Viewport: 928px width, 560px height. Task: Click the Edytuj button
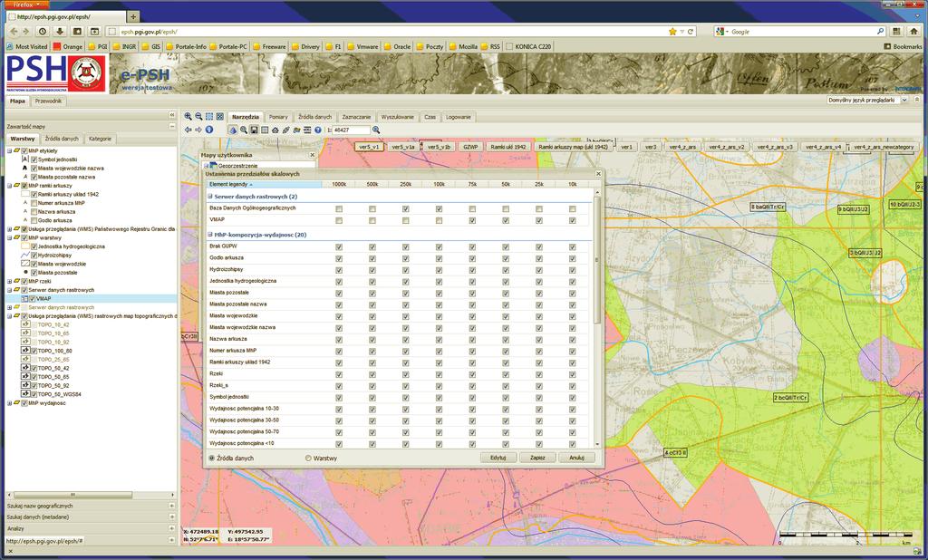click(498, 458)
